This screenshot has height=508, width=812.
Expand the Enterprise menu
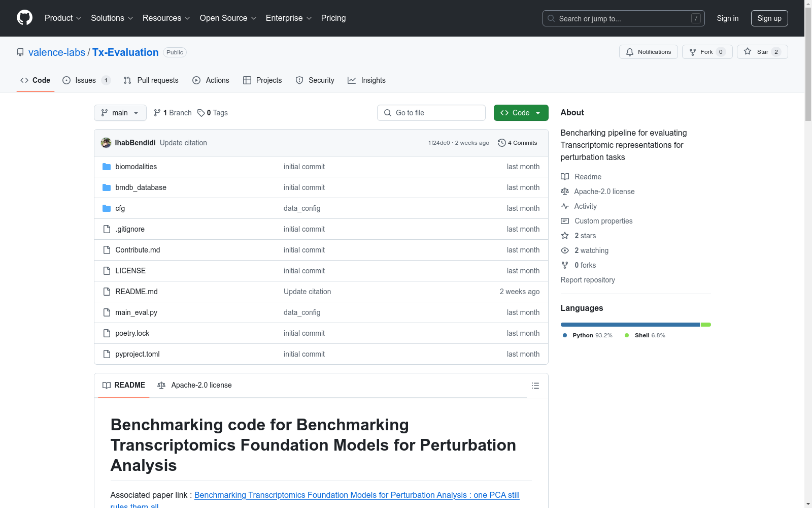[289, 18]
